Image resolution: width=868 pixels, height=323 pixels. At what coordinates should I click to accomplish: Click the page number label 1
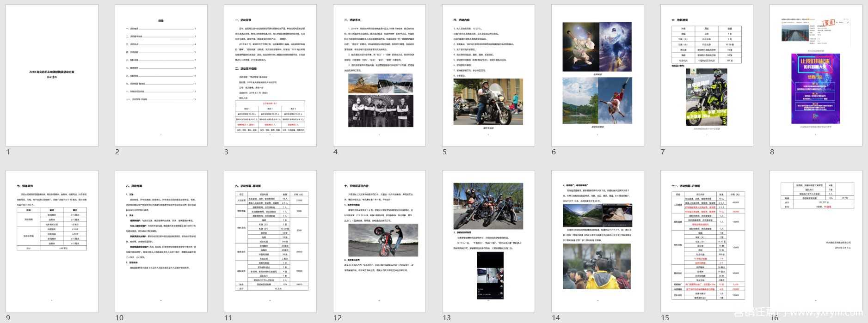point(8,152)
